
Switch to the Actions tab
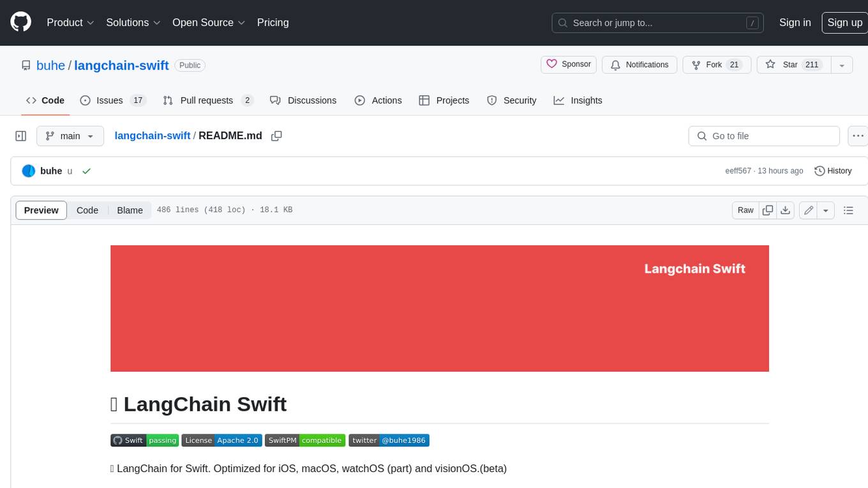click(378, 100)
